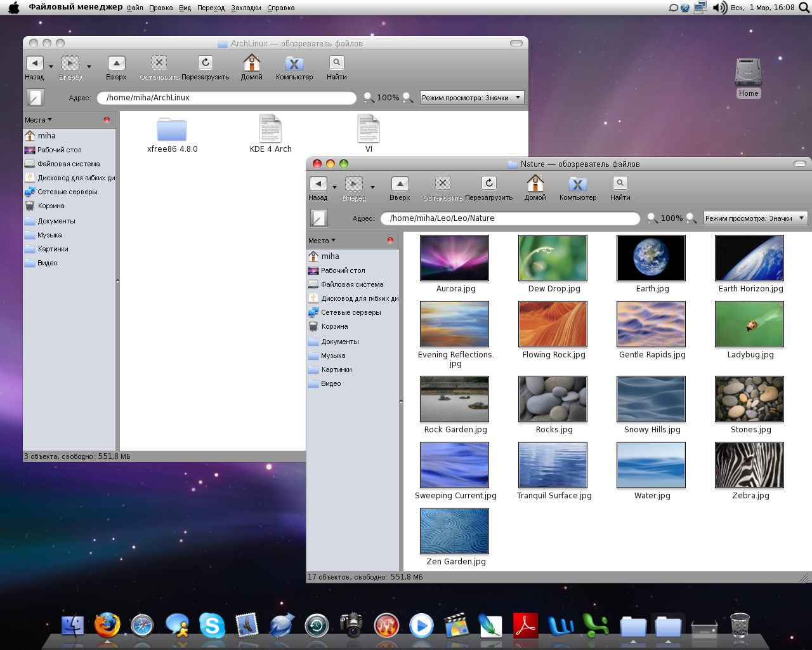The height and width of the screenshot is (650, 812).
Task: Select Корзина in ArchLinux window sidebar
Action: point(51,206)
